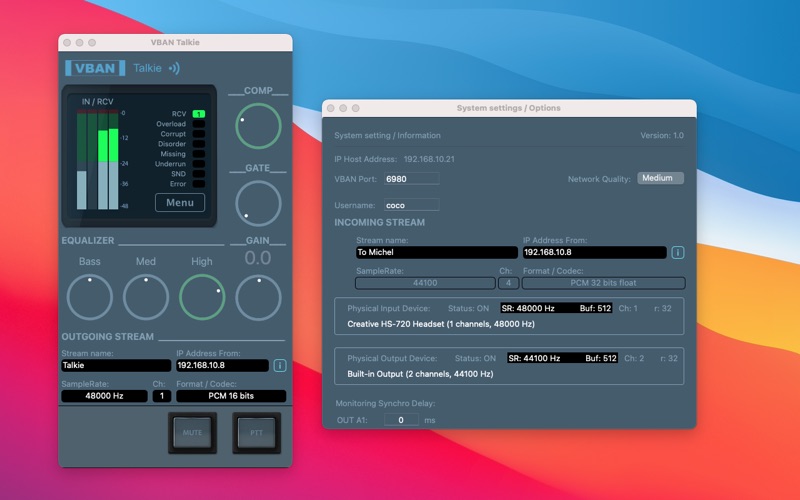800x500 pixels.
Task: Click the INCOMING STREAM heading
Action: pyautogui.click(x=380, y=222)
